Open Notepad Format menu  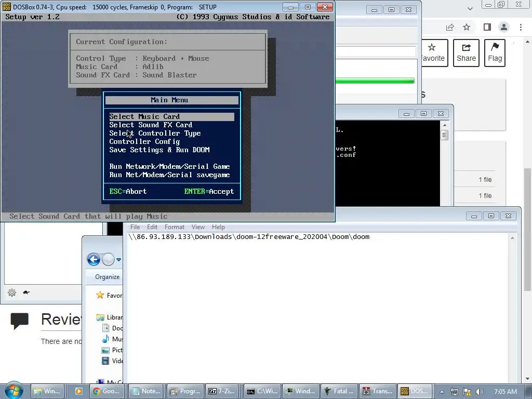(175, 227)
